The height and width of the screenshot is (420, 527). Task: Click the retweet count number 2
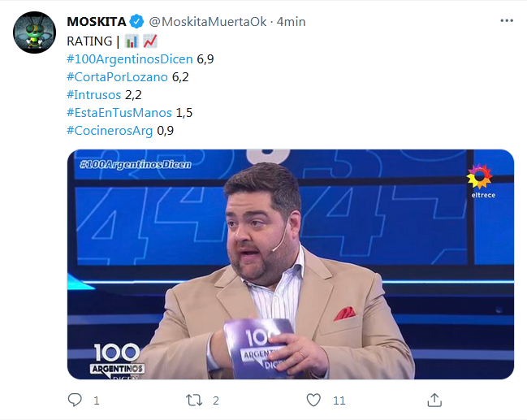(216, 401)
